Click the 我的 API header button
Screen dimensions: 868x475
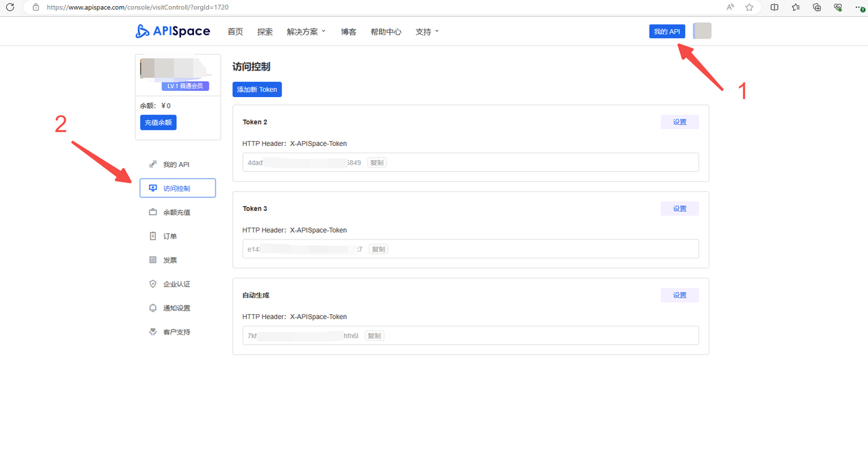[x=667, y=31]
